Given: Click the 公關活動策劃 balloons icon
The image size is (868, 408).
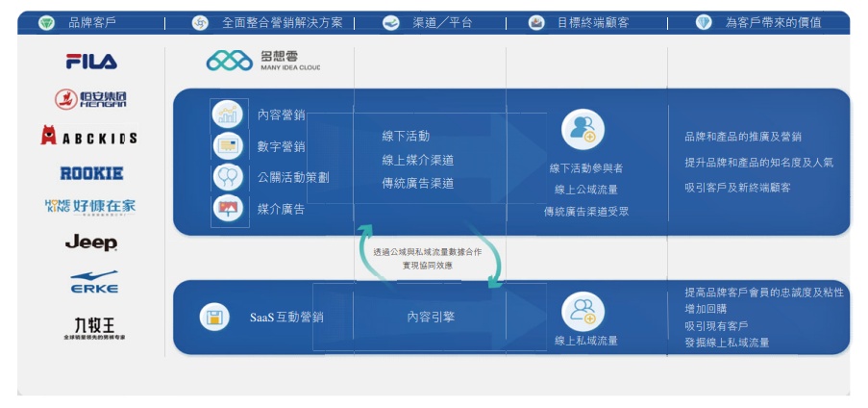Looking at the screenshot, I should tap(228, 177).
